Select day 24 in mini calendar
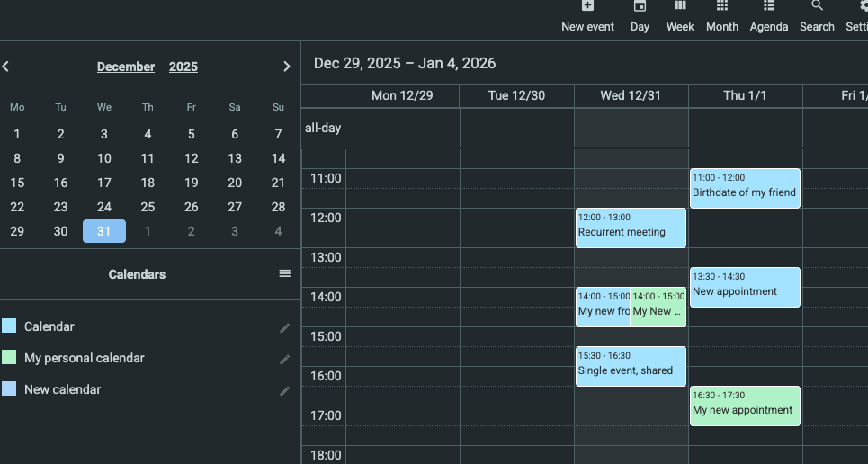The height and width of the screenshot is (464, 868). [104, 207]
